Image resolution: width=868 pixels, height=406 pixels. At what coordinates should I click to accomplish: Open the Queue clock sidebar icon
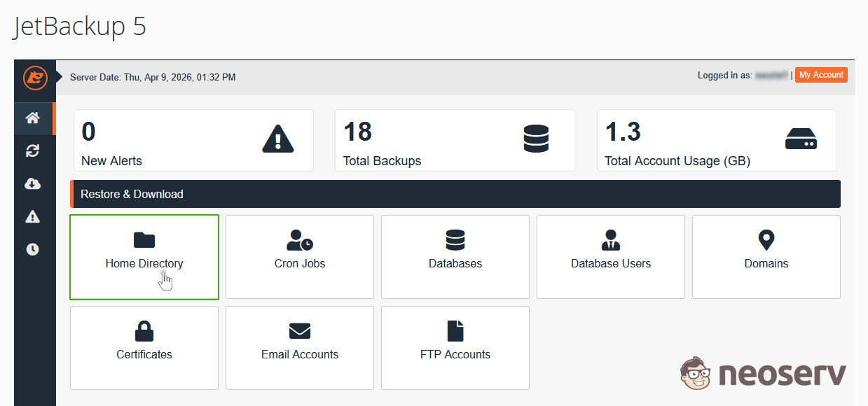pyautogui.click(x=32, y=249)
